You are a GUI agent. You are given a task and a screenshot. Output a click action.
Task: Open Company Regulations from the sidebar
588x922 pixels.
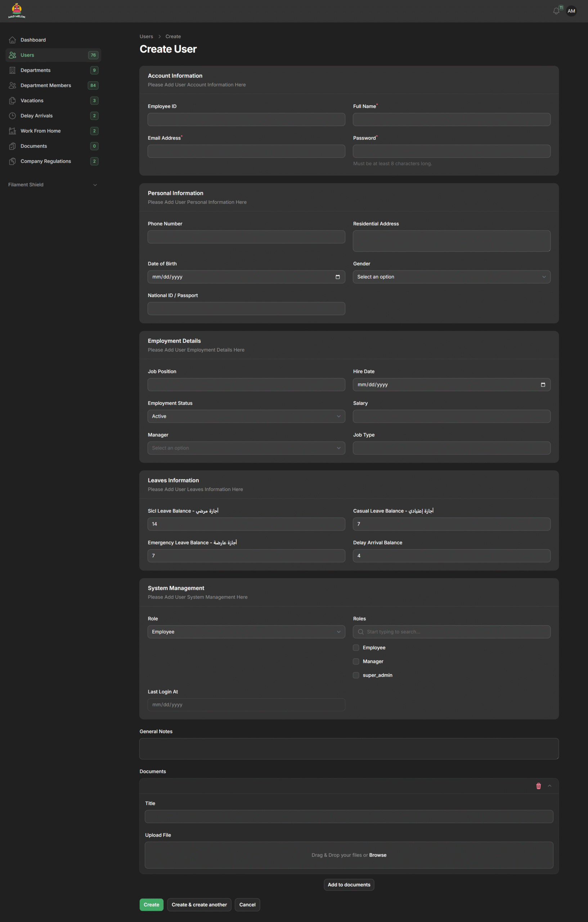[46, 161]
